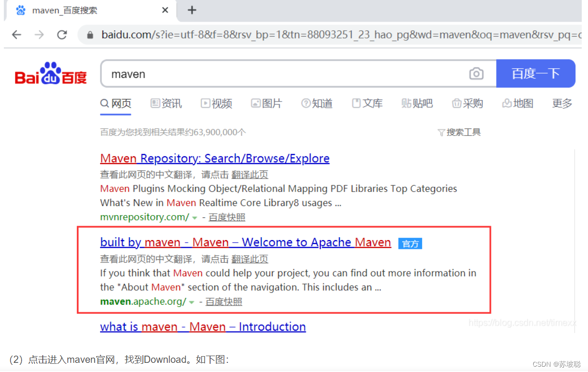Open a new browser tab with plus icon
This screenshot has width=588, height=372.
[192, 10]
